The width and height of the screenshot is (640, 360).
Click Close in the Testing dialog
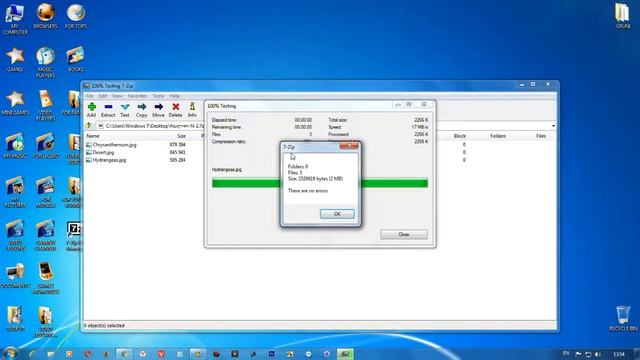(x=404, y=234)
